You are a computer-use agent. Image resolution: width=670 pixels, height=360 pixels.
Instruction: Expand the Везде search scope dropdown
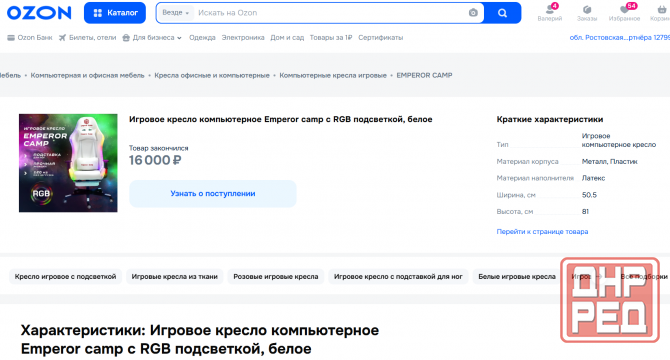point(176,13)
